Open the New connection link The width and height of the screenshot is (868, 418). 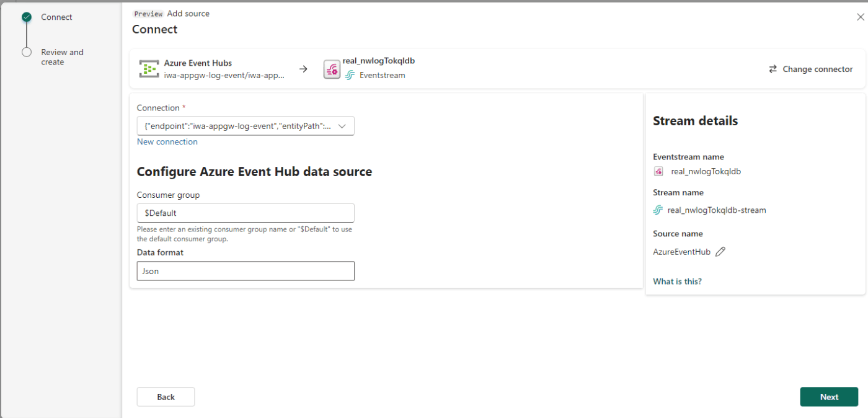pyautogui.click(x=167, y=142)
